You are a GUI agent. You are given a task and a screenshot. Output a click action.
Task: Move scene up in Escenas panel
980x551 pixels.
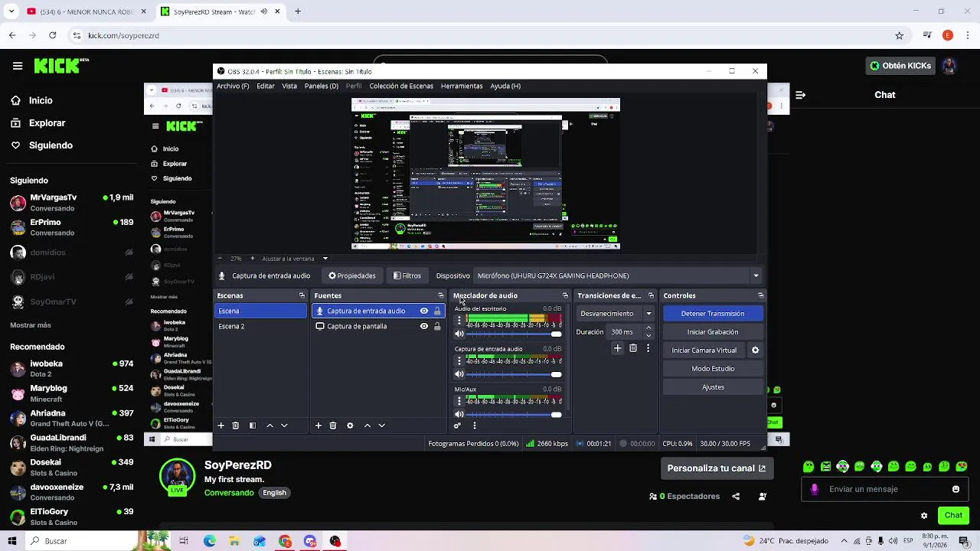click(x=269, y=425)
